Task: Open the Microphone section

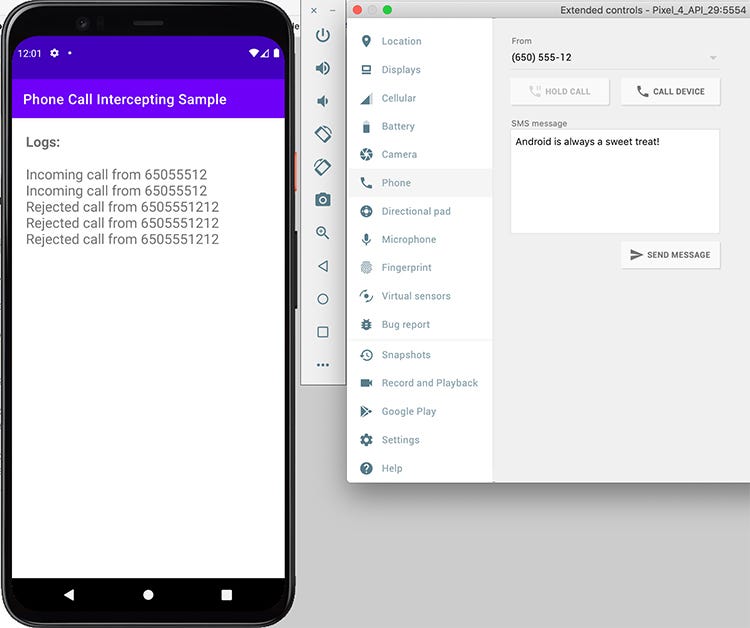Action: (x=420, y=239)
